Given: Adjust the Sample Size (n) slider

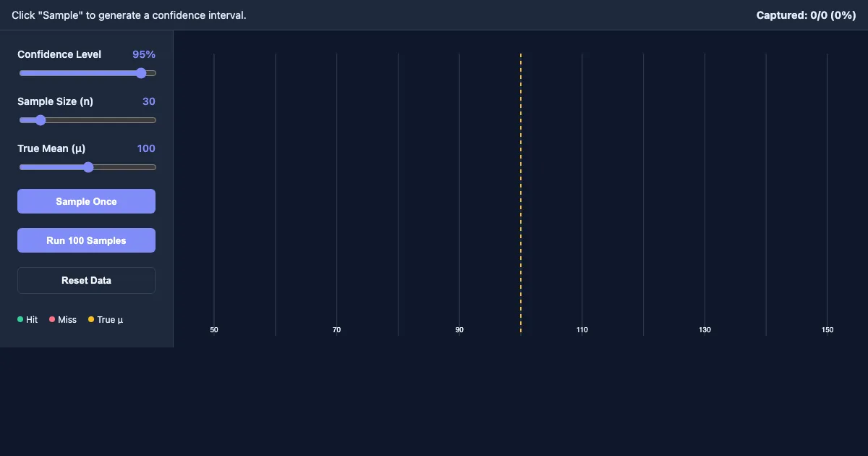Looking at the screenshot, I should (87, 120).
